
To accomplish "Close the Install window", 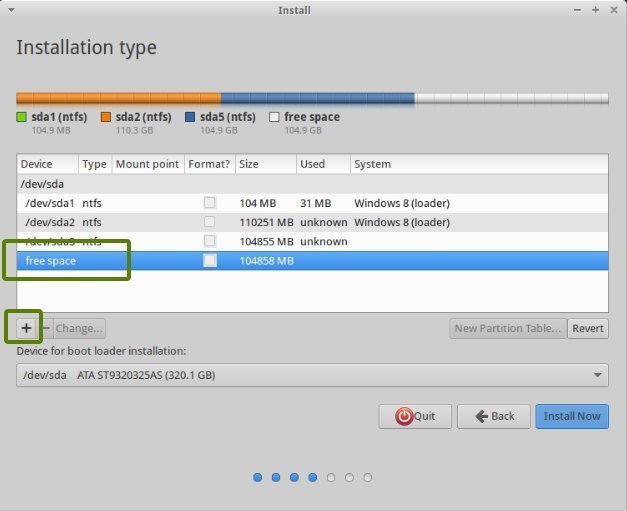I will (614, 10).
